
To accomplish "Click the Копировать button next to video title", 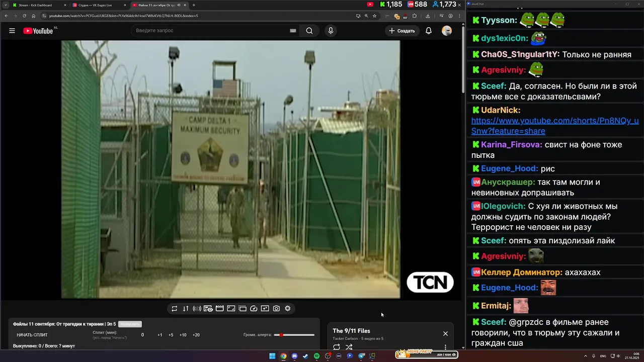I will (130, 324).
